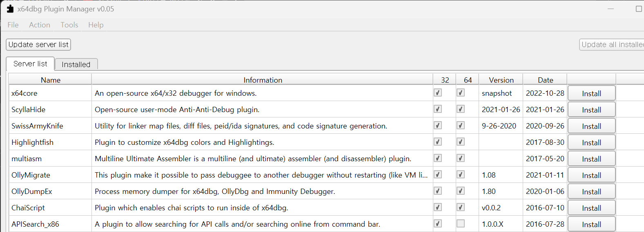Toggle 32-bit checkbox for SwissArmyKnife

[438, 125]
